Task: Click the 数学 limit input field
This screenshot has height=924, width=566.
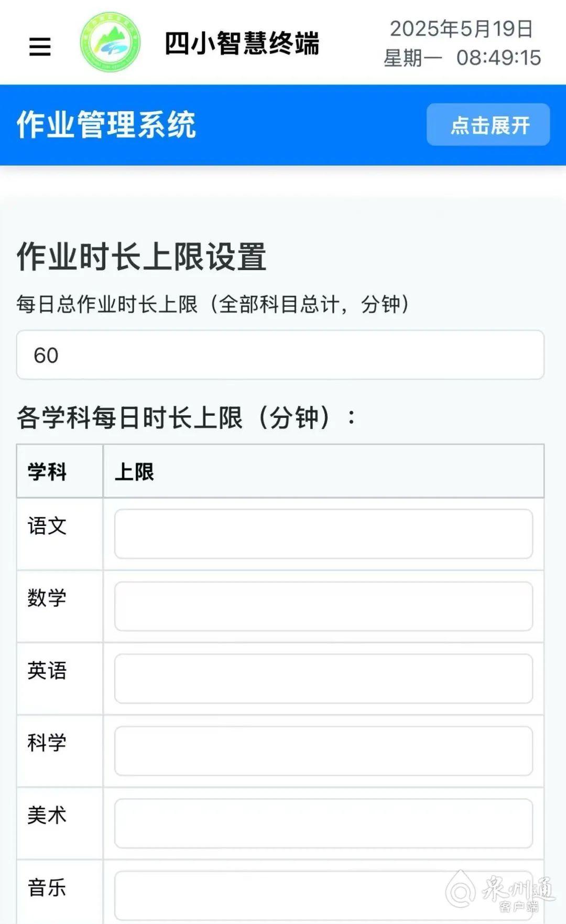Action: (323, 606)
